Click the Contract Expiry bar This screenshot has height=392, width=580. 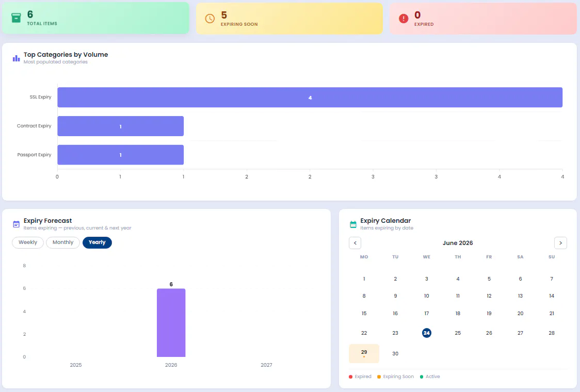[121, 126]
